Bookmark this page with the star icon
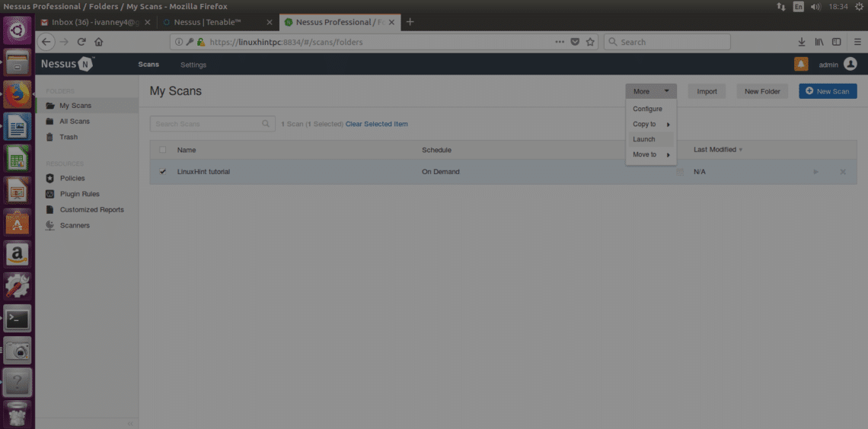Image resolution: width=868 pixels, height=429 pixels. click(590, 42)
